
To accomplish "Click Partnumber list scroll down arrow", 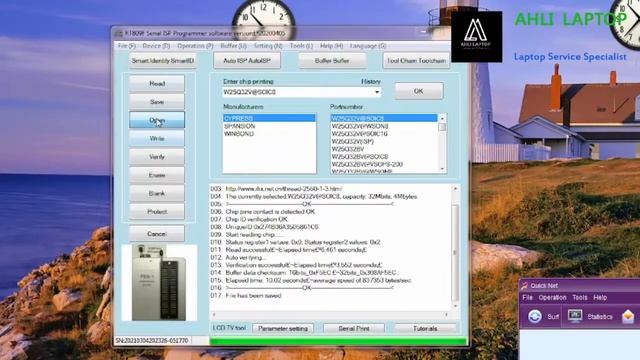I will [442, 169].
